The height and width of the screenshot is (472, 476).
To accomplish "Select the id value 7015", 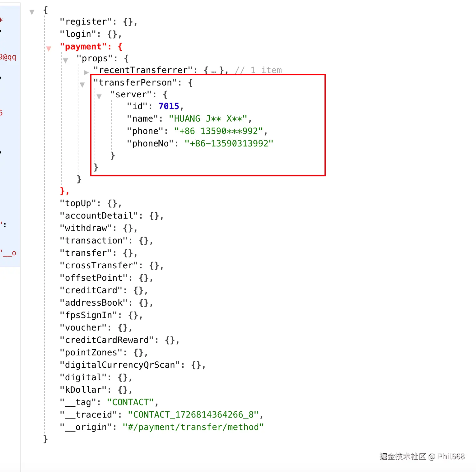I will [x=169, y=106].
